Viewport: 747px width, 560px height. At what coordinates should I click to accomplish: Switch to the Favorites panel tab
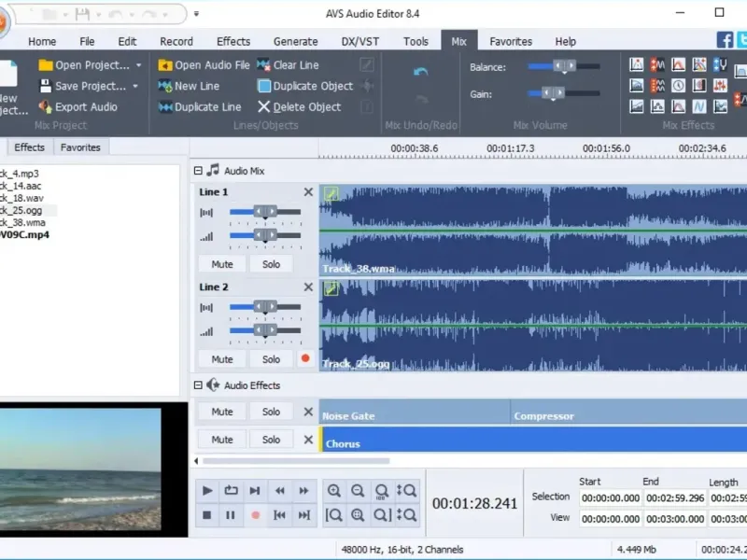(80, 147)
